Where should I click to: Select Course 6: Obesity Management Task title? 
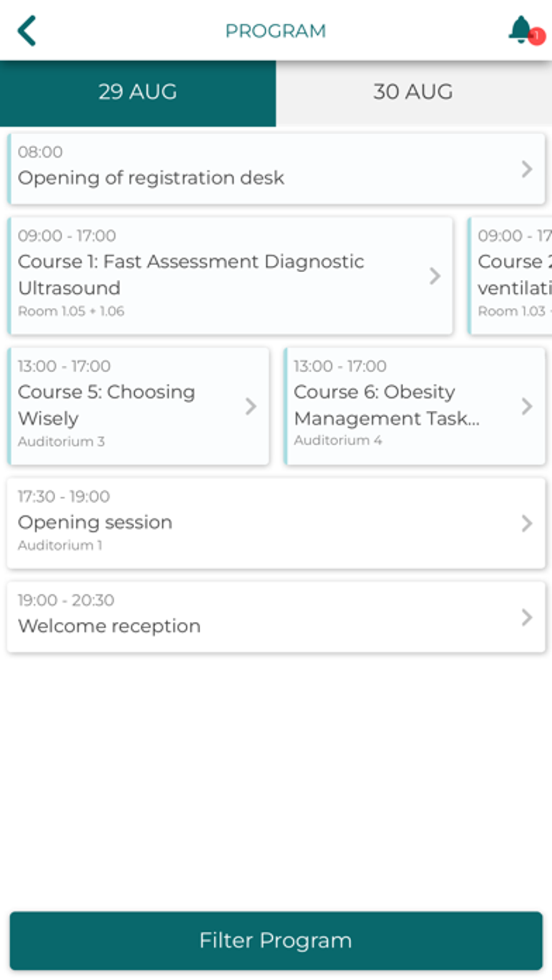pos(386,405)
